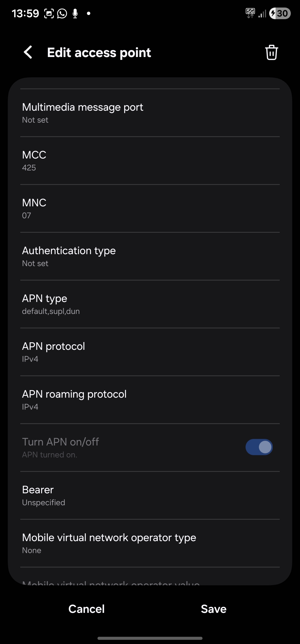Edit the MCC value 425
This screenshot has height=644, width=300.
(150, 160)
